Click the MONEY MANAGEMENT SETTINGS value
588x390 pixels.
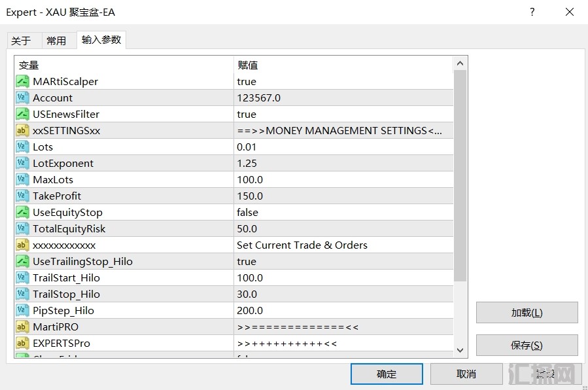[339, 130]
